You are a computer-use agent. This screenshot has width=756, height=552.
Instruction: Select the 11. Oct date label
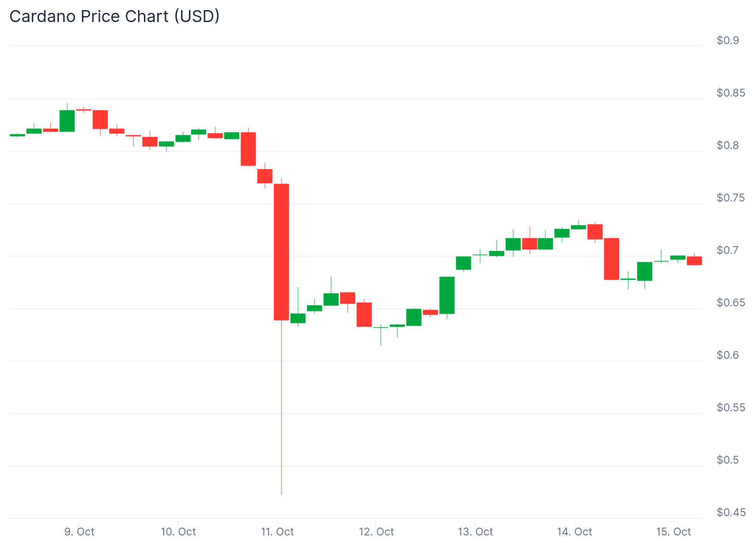277,532
